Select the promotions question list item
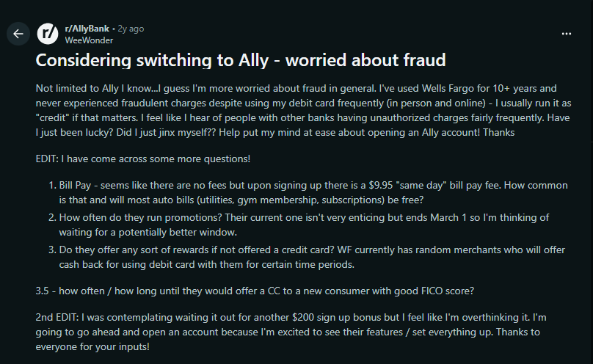This screenshot has width=593, height=364. [302, 223]
